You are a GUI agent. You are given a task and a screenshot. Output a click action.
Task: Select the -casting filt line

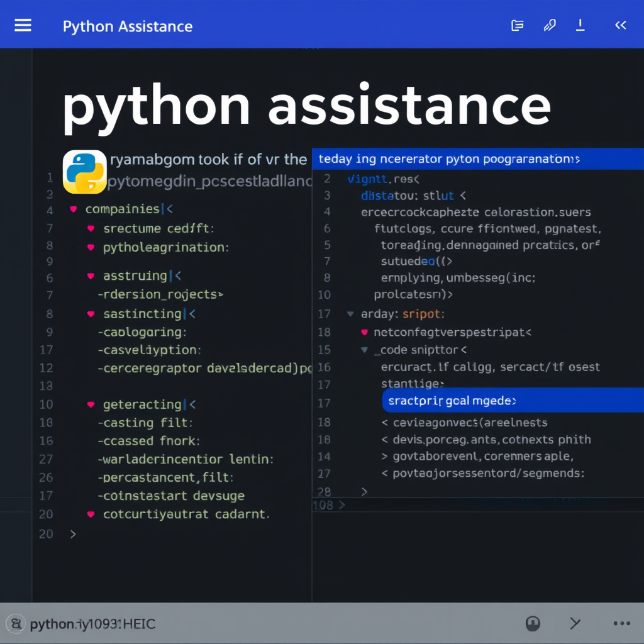[x=145, y=423]
